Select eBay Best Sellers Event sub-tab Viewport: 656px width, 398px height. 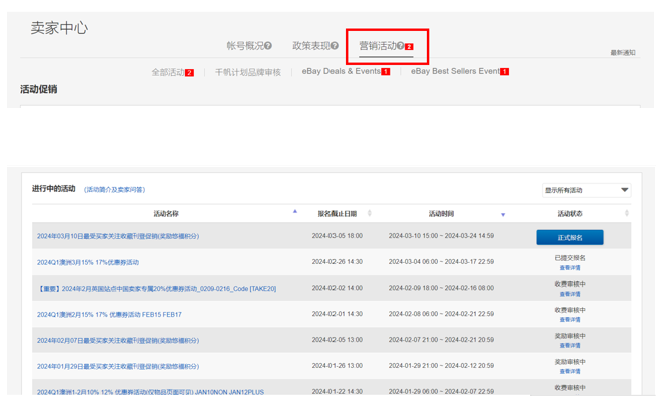(455, 71)
